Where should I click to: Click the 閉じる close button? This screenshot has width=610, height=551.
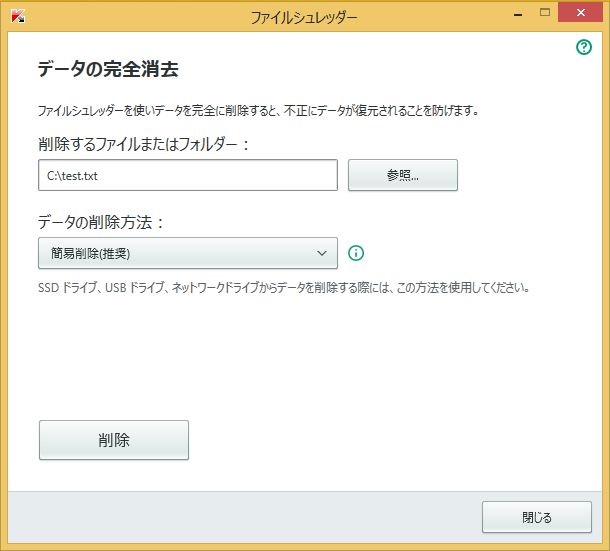point(537,517)
